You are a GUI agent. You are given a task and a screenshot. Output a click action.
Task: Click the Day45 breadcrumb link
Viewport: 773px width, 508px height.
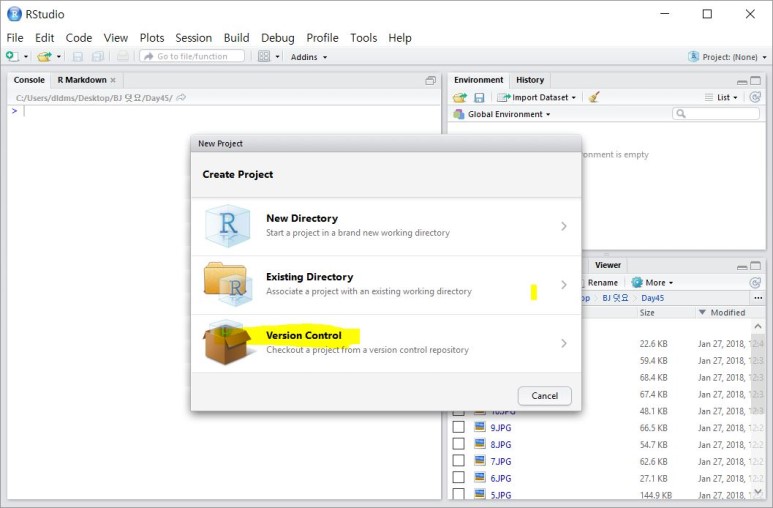[652, 298]
